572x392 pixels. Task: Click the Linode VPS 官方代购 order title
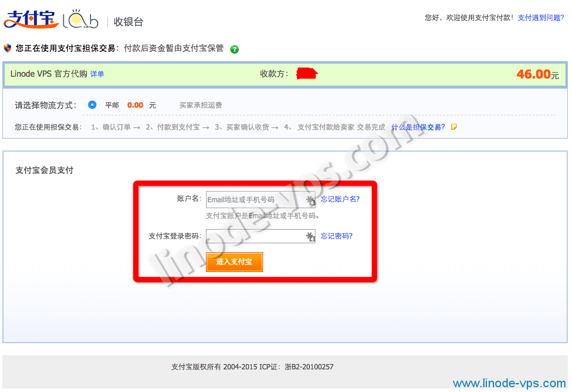tap(49, 74)
